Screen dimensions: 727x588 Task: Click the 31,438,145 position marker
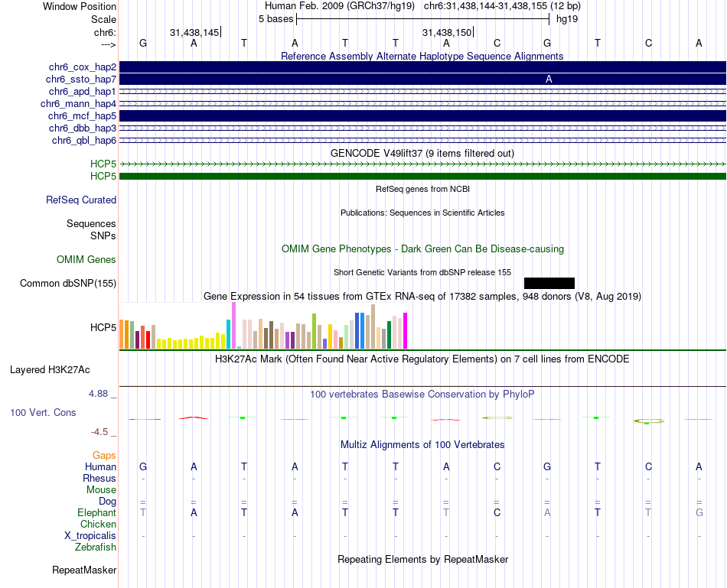(195, 32)
